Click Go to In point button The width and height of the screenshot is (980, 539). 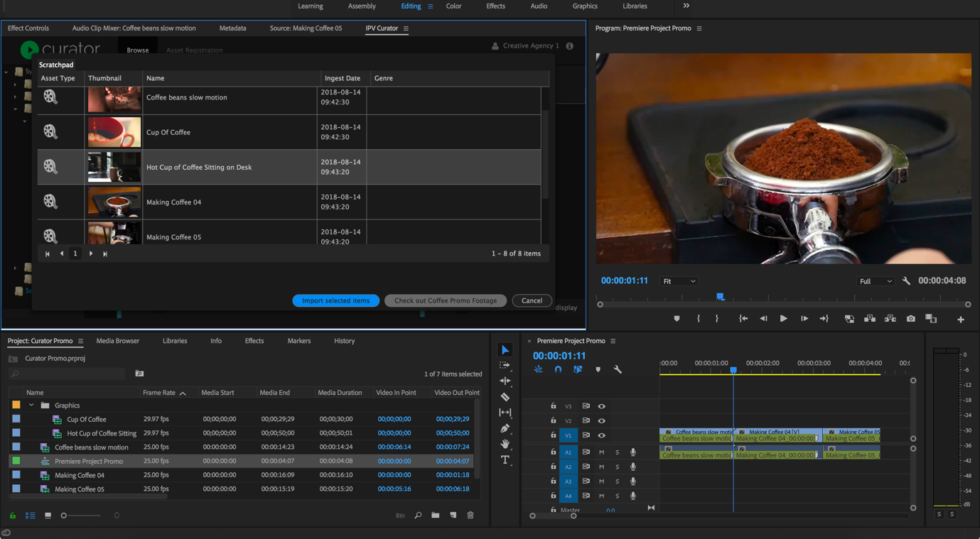coord(743,319)
